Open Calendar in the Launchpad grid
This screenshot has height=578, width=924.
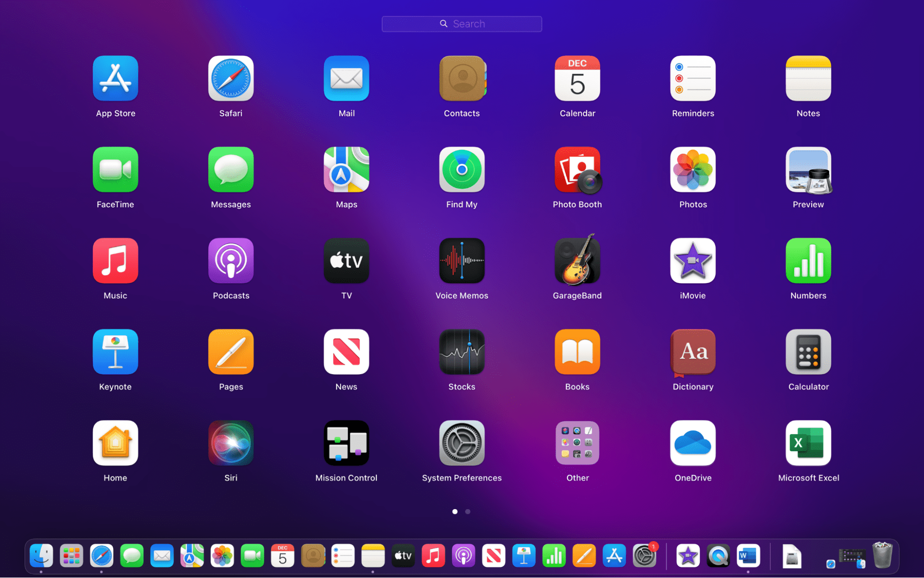click(577, 79)
